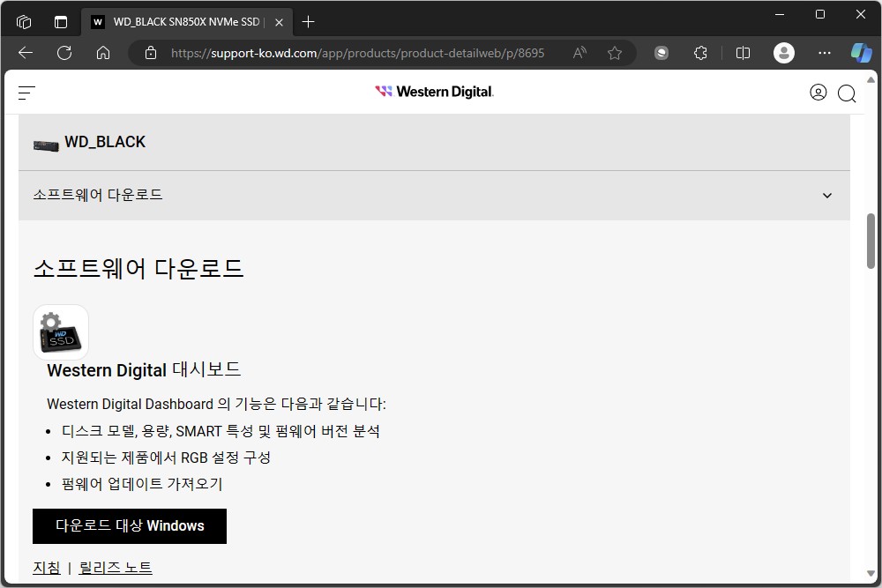882x588 pixels.
Task: Toggle split screen view
Action: click(743, 53)
